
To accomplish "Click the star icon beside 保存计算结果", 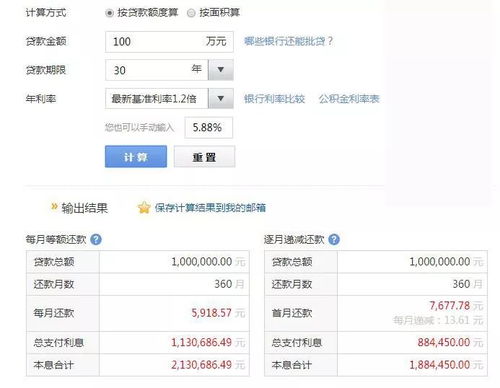I will [x=144, y=208].
